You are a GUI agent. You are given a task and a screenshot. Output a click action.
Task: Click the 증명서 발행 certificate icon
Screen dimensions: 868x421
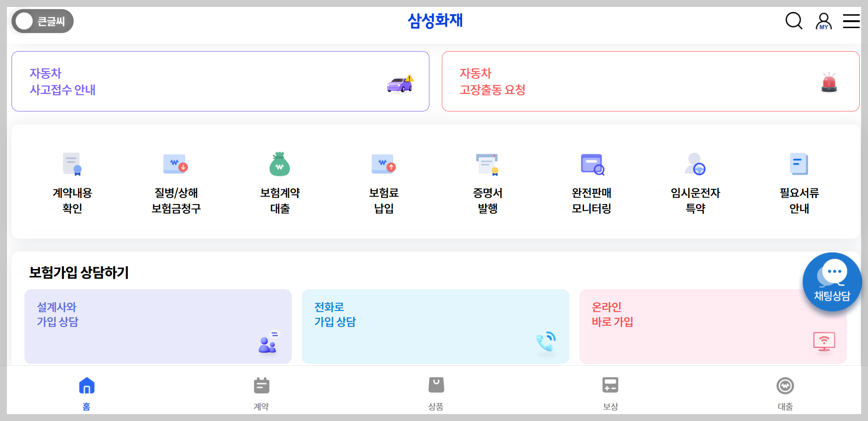click(487, 164)
